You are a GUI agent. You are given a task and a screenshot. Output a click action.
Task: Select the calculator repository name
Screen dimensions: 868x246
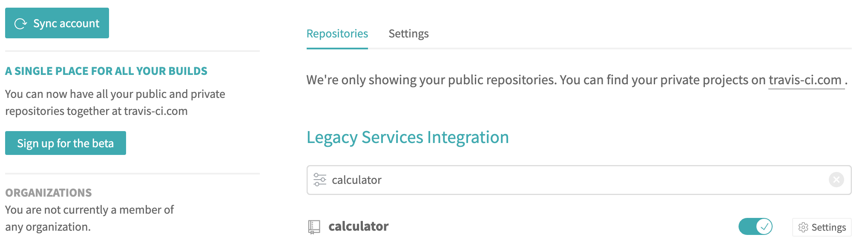coord(358,226)
